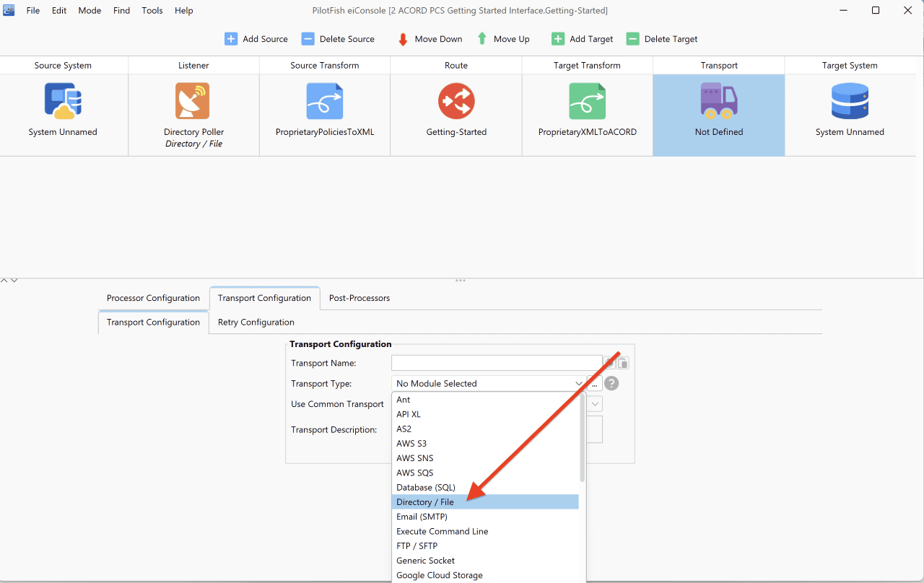Screen dimensions: 924x583
Task: Click the Add Source button label
Action: [265, 39]
